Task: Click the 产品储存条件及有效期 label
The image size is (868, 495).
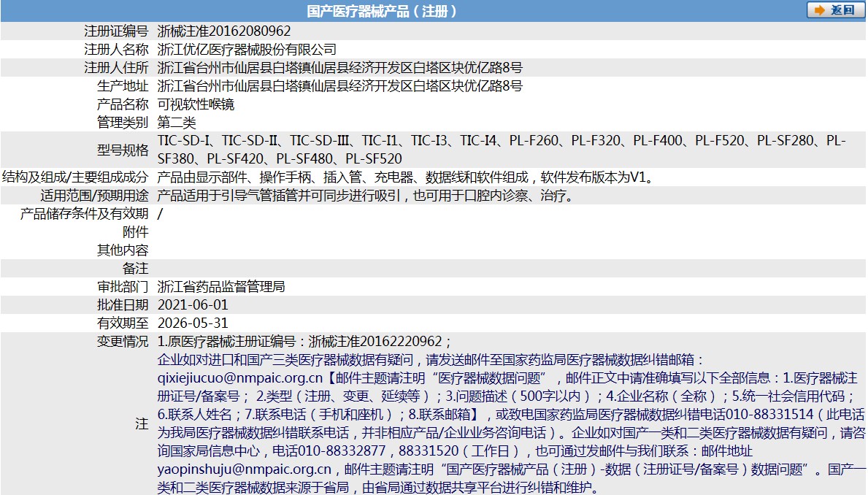Action: coord(84,214)
